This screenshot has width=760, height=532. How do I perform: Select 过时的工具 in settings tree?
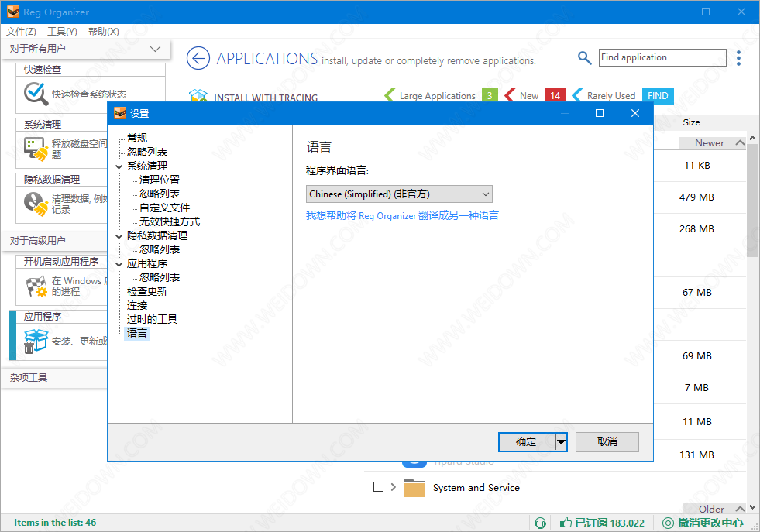(x=152, y=319)
